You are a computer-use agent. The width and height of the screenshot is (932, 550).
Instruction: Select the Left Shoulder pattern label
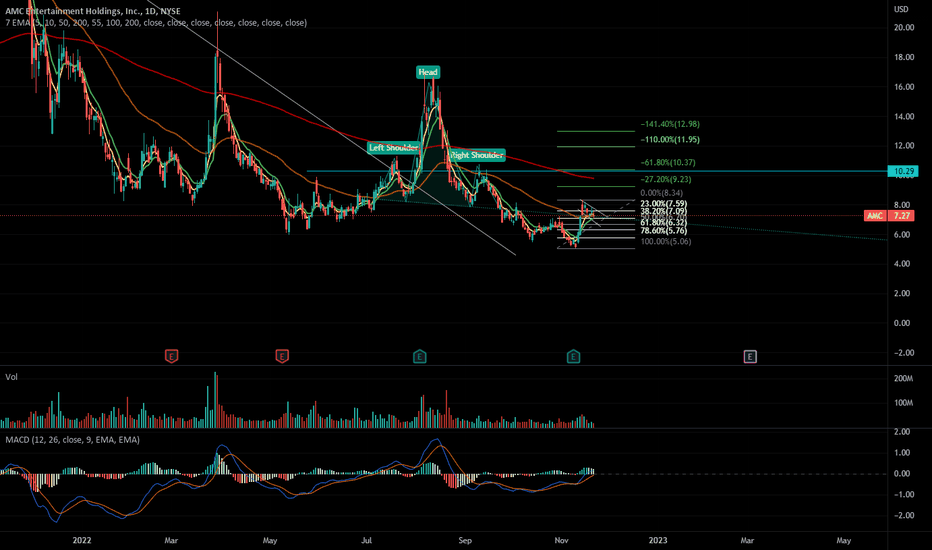[393, 147]
